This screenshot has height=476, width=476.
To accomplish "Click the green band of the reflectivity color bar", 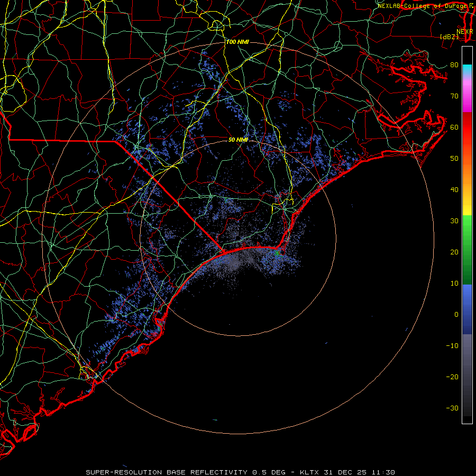I will [x=467, y=250].
